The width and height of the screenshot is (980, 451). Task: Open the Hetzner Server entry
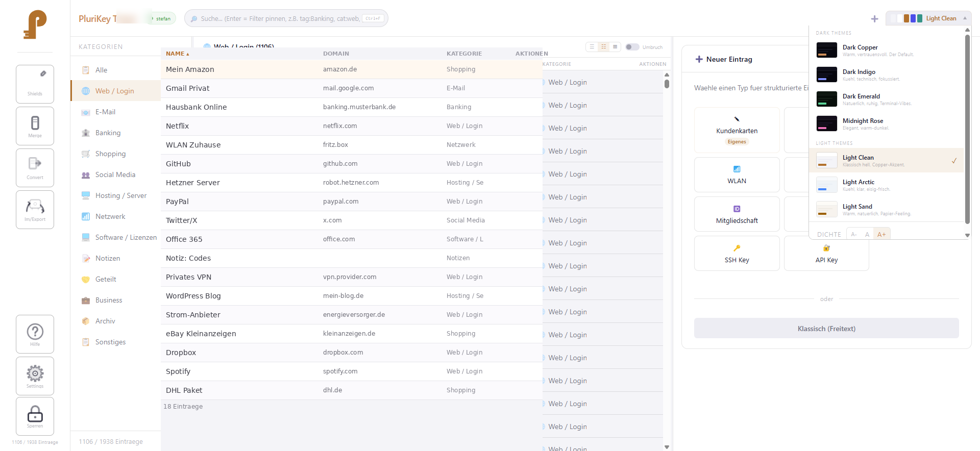(x=351, y=183)
